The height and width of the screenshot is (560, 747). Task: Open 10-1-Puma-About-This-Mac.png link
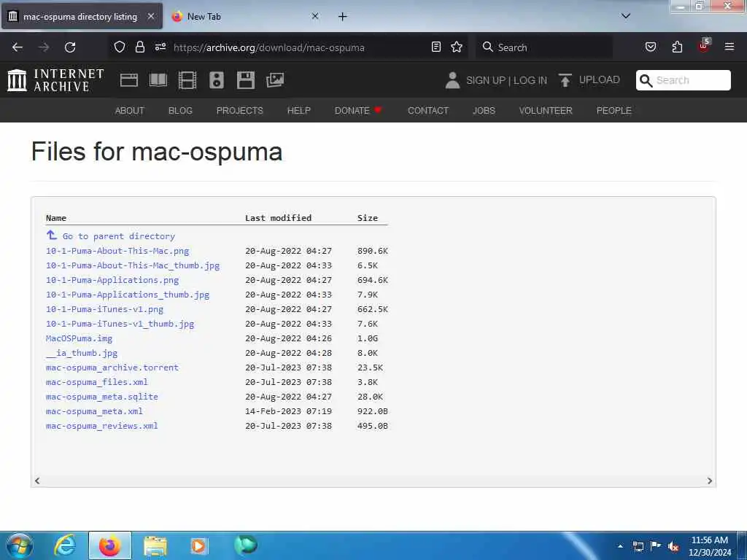117,251
